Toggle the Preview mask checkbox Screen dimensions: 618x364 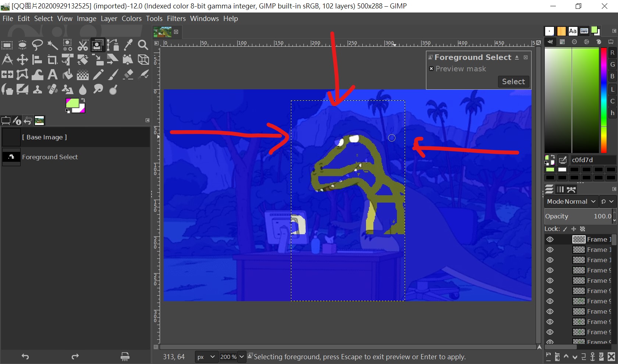pos(431,69)
